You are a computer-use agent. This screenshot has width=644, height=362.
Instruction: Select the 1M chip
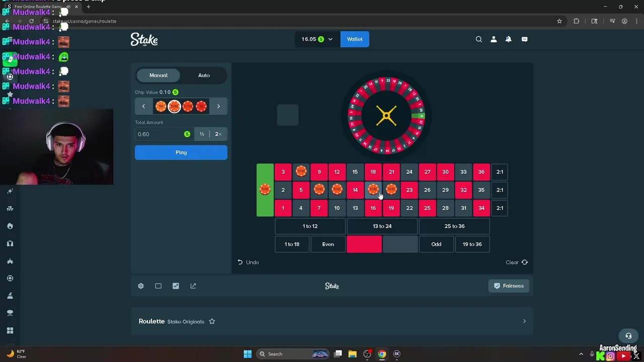coord(161,106)
